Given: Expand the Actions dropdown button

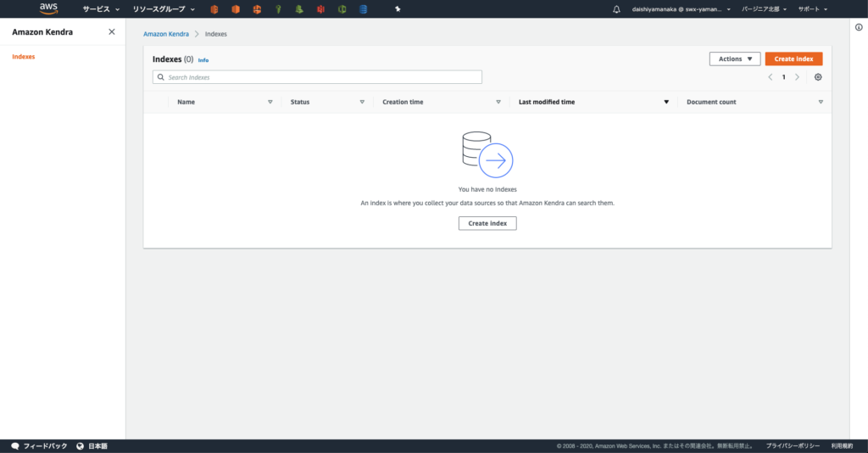Looking at the screenshot, I should [734, 59].
